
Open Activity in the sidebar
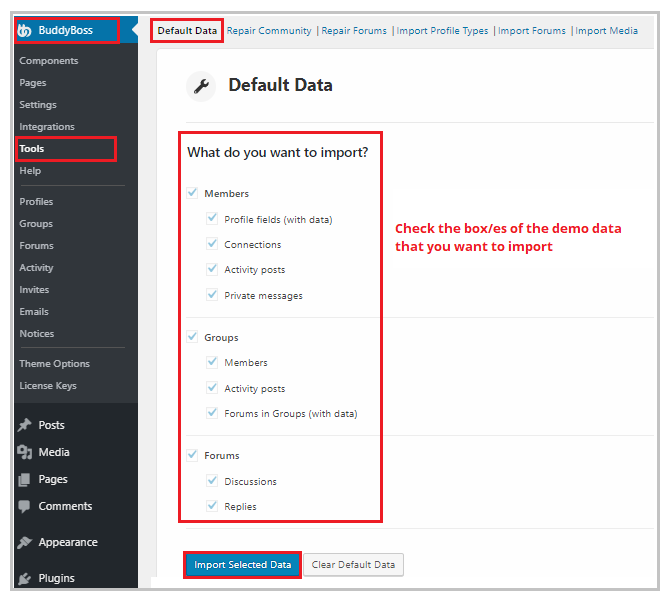point(36,267)
